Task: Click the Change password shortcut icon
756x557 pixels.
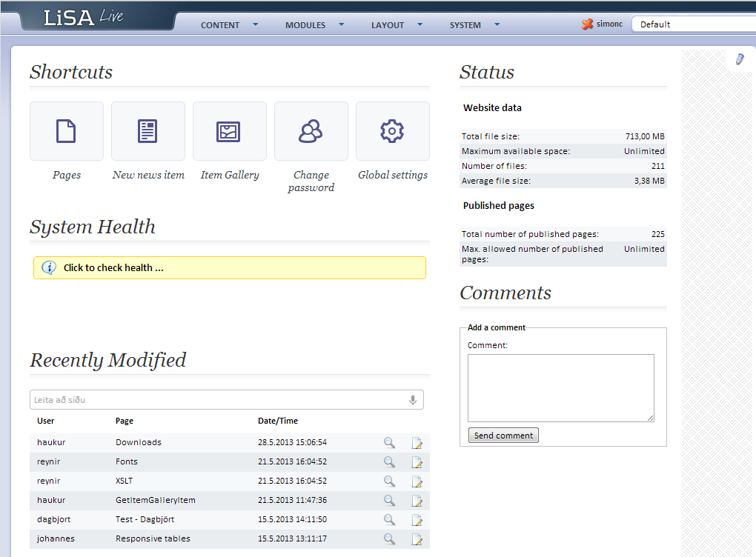Action: pyautogui.click(x=311, y=131)
